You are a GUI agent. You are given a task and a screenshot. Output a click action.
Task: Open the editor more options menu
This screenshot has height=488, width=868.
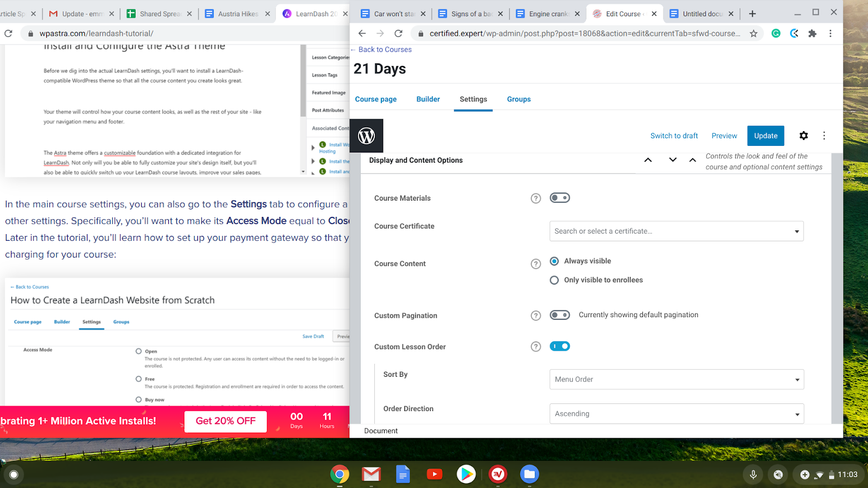tap(824, 136)
